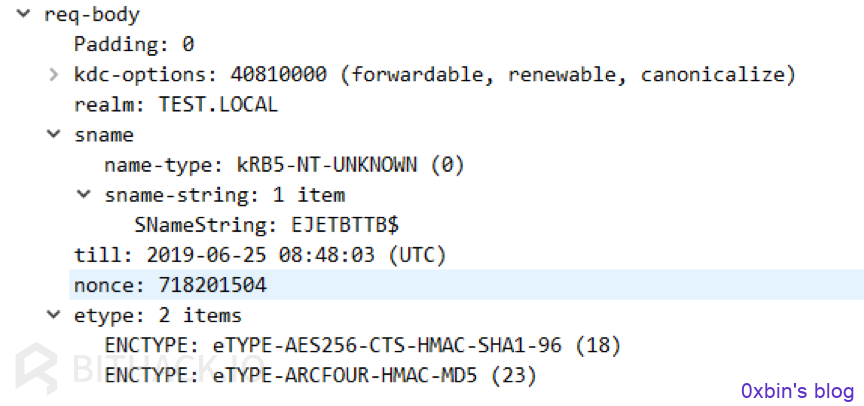864x406 pixels.
Task: Click the etype: 2 items label
Action: tap(158, 316)
